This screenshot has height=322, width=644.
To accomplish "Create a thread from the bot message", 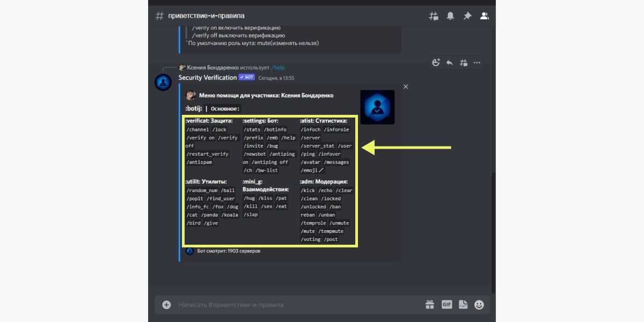I will [463, 63].
